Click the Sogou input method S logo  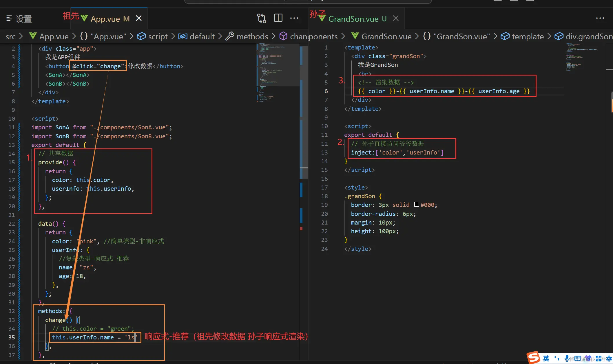tap(533, 358)
